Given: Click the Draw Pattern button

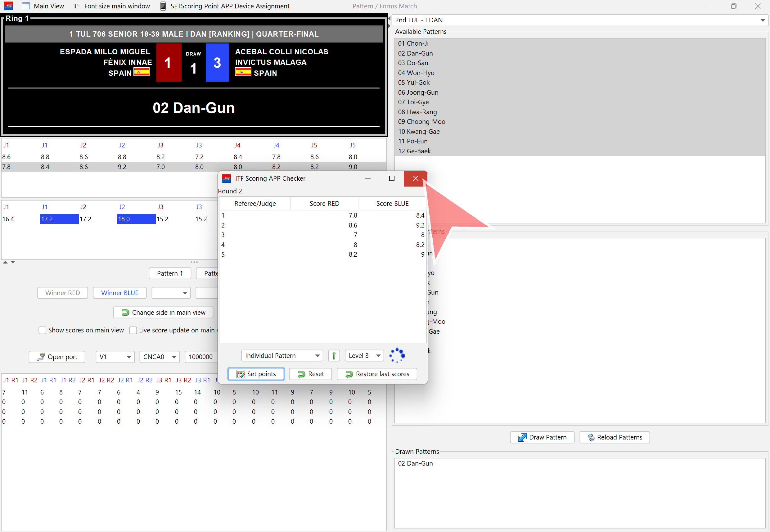Looking at the screenshot, I should (542, 437).
